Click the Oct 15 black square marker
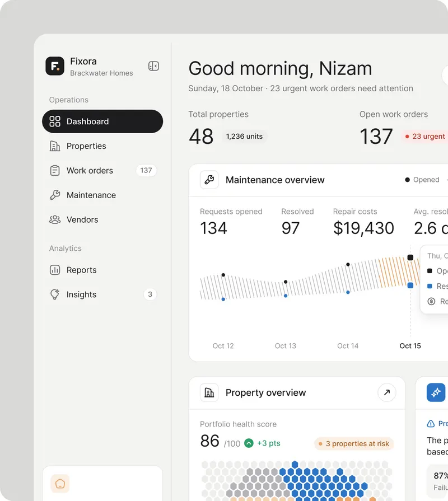Viewport: 448px width, 501px height. coord(410,257)
